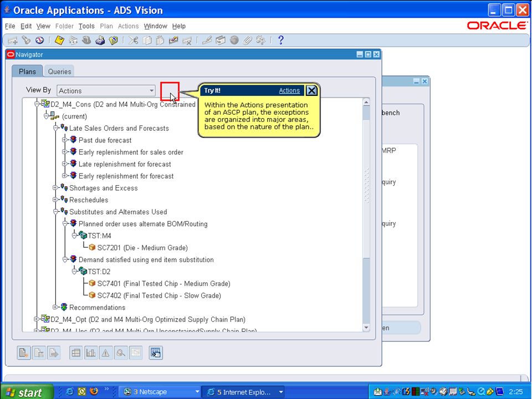
Task: Open the Window menu
Action: point(155,26)
